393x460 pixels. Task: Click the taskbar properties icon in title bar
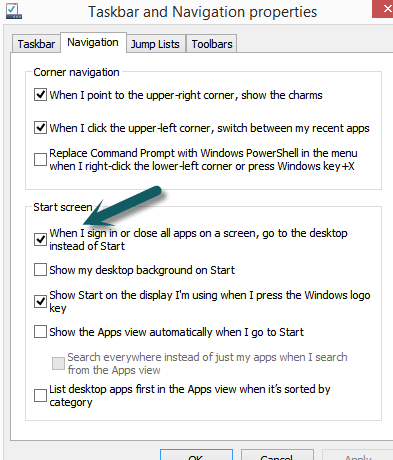coord(14,11)
